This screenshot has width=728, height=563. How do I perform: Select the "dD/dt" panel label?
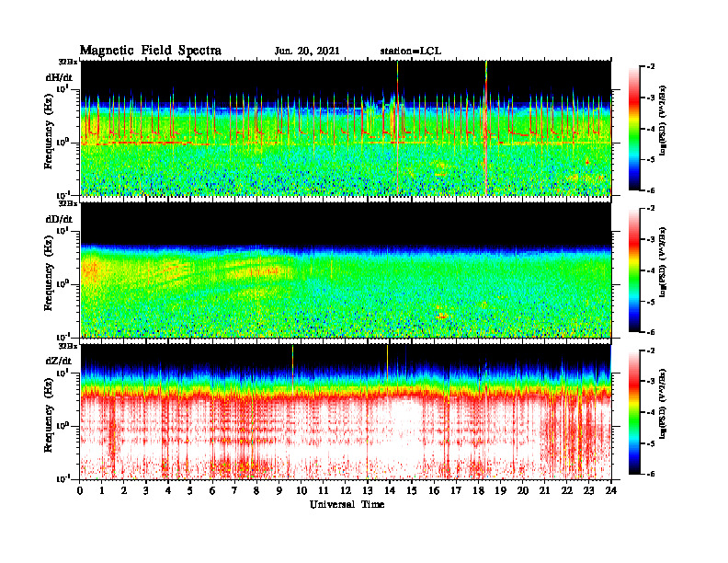(59, 219)
